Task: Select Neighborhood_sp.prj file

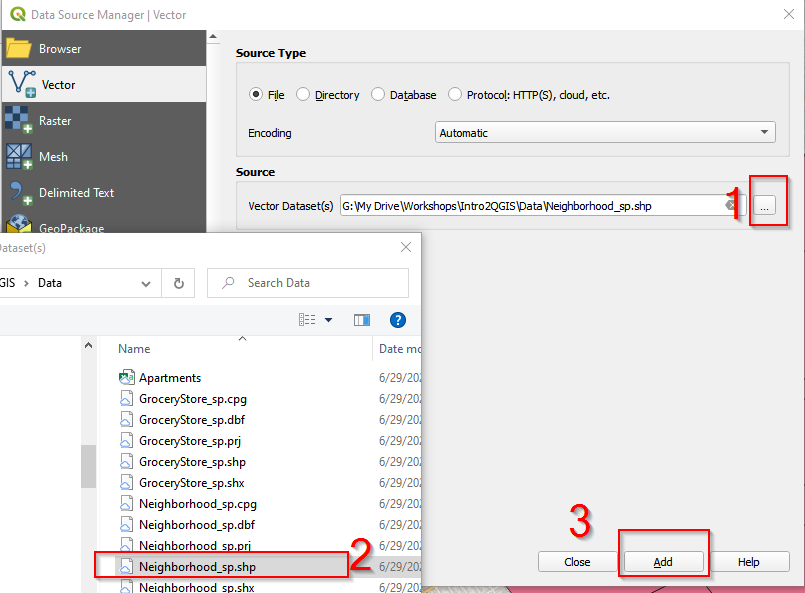Action: (195, 545)
